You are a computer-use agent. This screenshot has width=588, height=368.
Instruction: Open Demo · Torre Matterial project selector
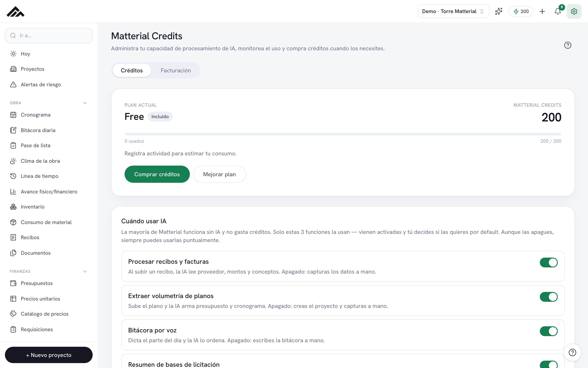pos(453,11)
